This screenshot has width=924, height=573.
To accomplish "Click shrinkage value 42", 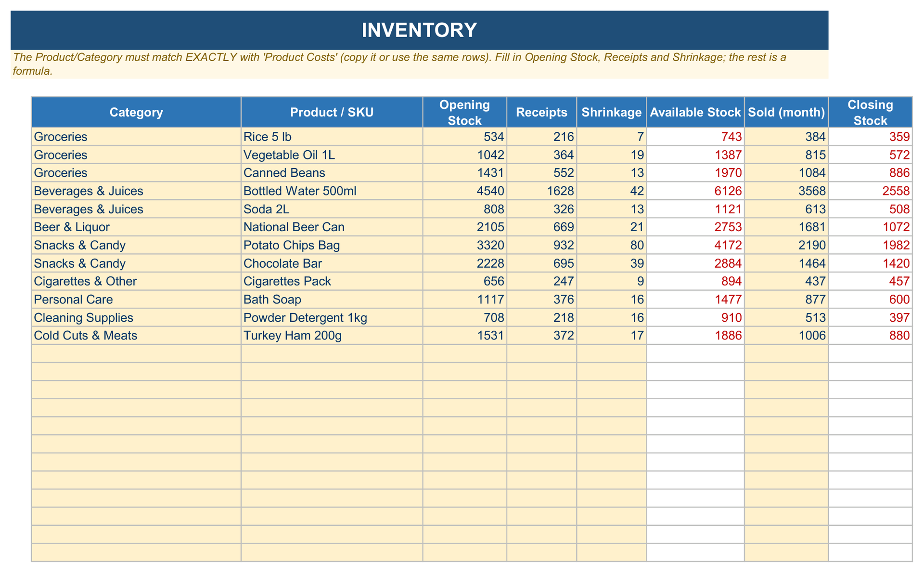I will click(x=611, y=191).
